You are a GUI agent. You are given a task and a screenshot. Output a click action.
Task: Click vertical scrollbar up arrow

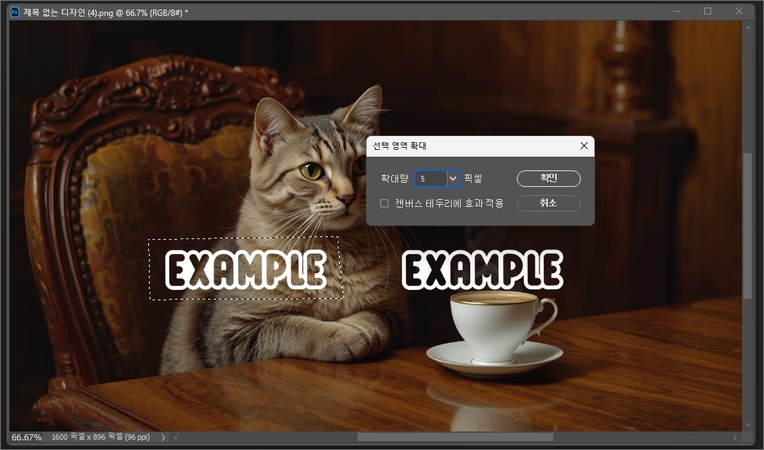point(747,29)
